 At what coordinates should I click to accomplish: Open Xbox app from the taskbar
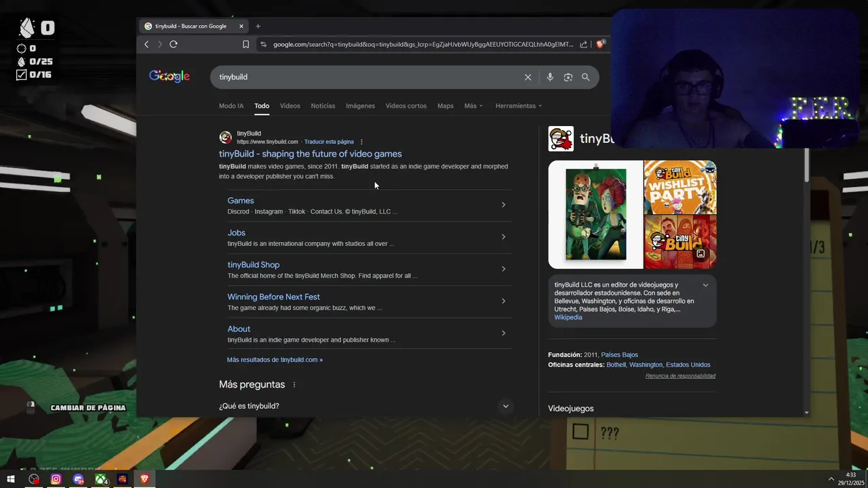[x=100, y=479]
